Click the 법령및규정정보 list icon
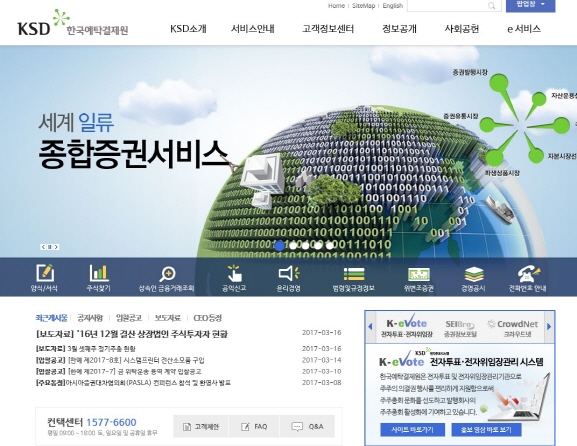577x446 pixels. click(x=354, y=274)
